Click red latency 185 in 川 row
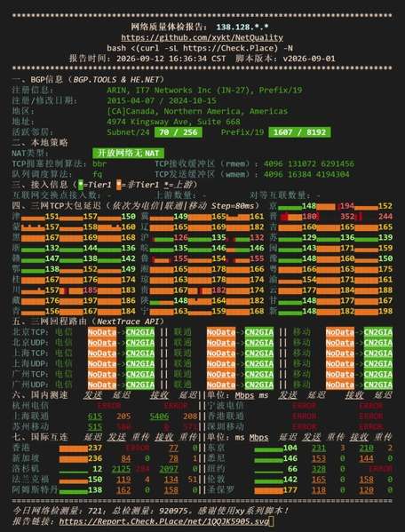Viewport: 405px width, 532px height. point(90,290)
